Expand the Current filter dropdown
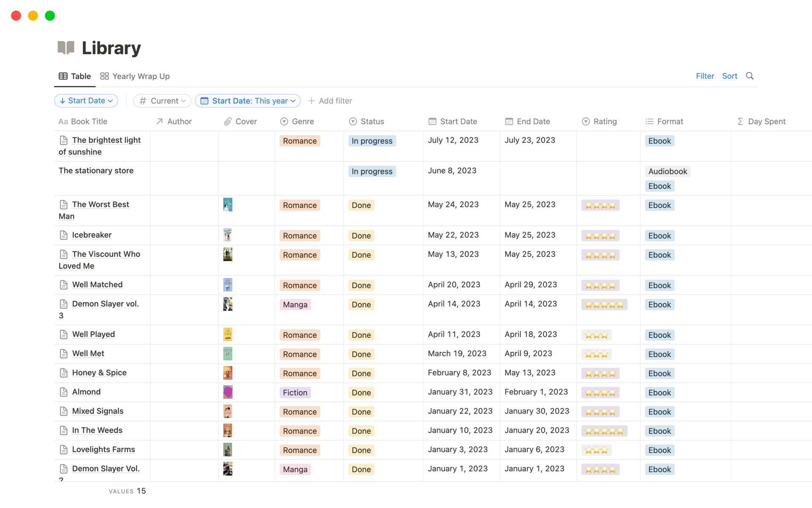The width and height of the screenshot is (812, 508). 162,101
